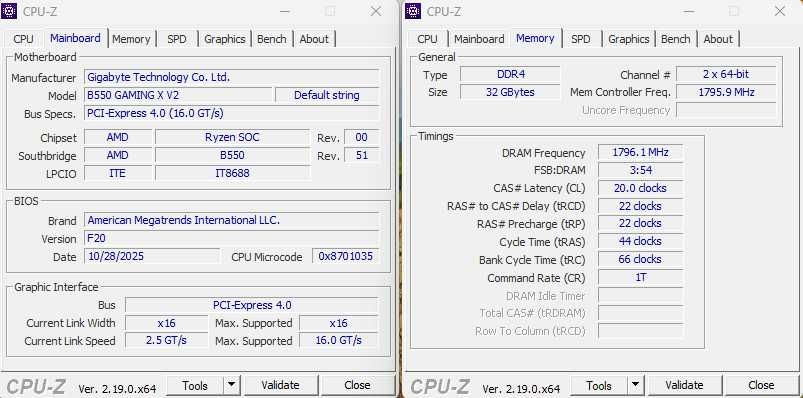
Task: Click Close button at bottom of left window
Action: (357, 385)
